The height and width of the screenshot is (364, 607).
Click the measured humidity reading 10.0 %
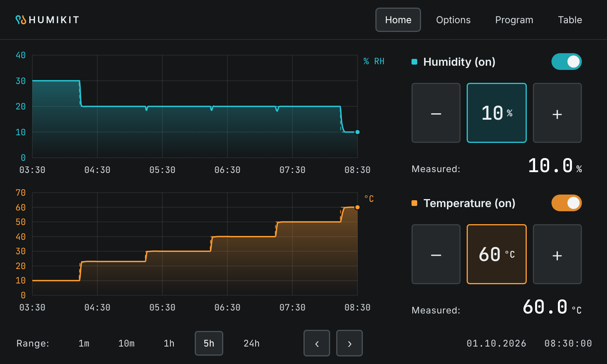click(x=555, y=166)
